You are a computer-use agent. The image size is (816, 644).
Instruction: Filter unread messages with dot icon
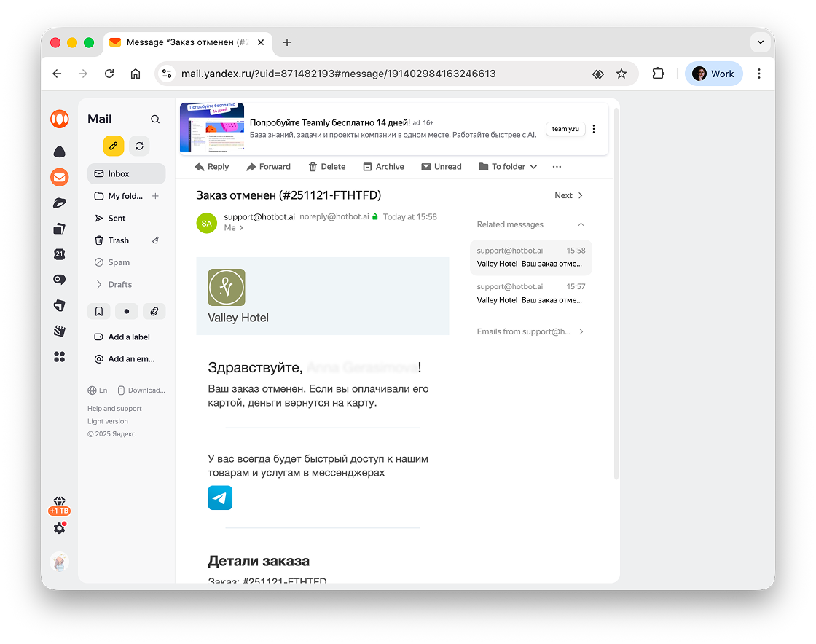coord(127,311)
